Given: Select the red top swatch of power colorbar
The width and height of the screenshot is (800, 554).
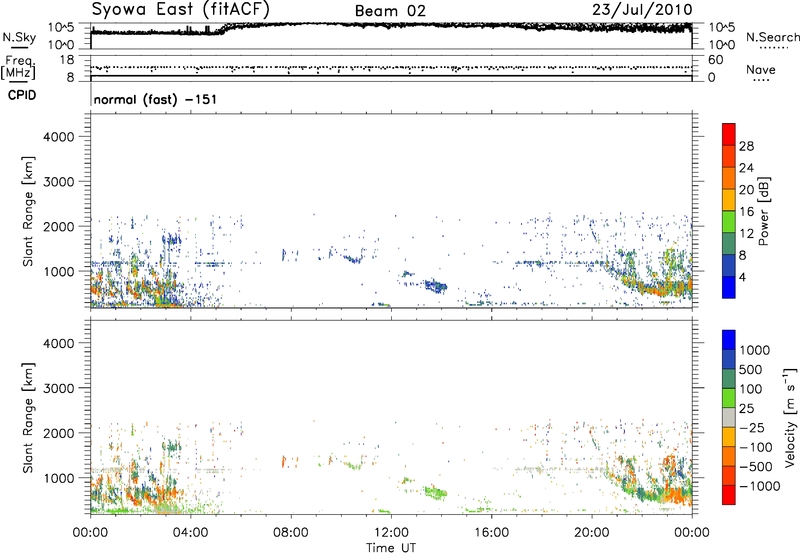Looking at the screenshot, I should point(729,135).
